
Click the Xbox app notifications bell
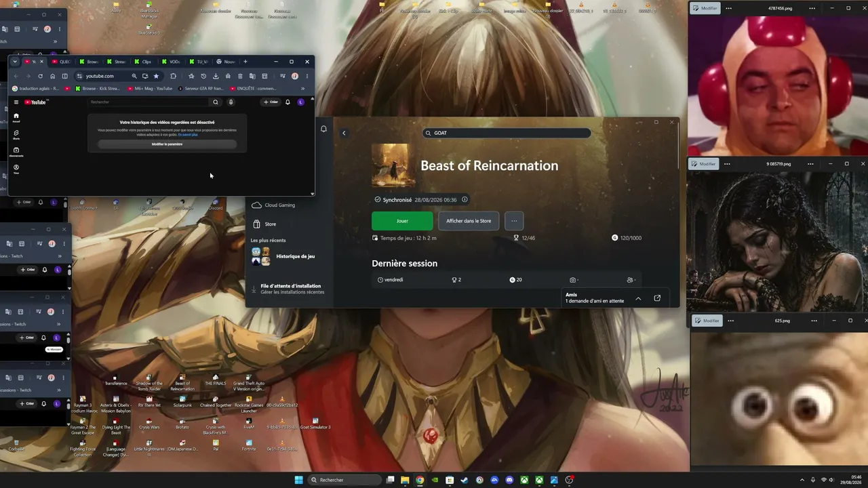(x=323, y=129)
